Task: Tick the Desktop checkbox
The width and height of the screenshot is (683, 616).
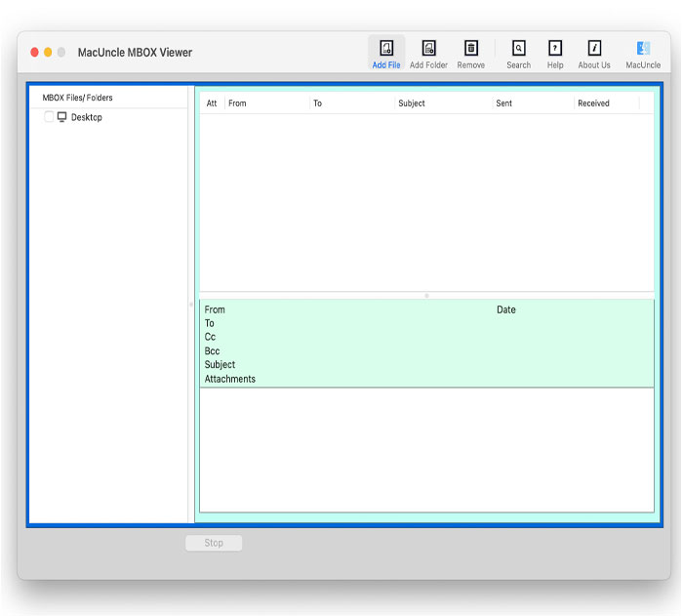Action: tap(50, 117)
